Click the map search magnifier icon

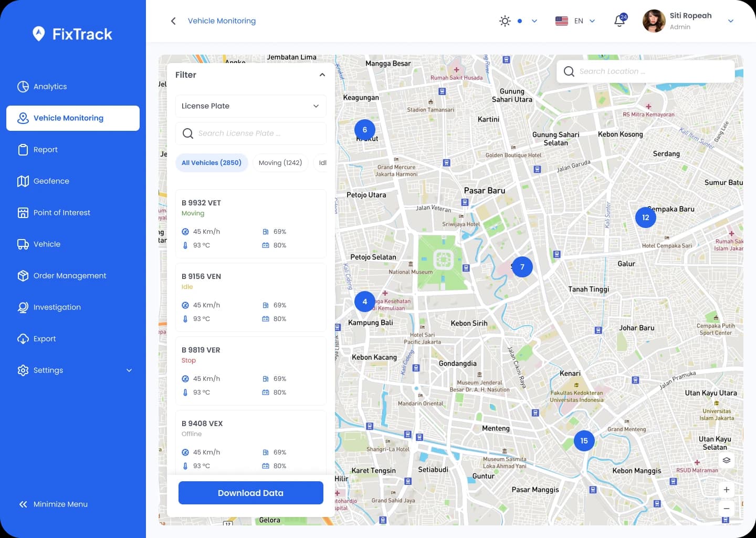(569, 71)
